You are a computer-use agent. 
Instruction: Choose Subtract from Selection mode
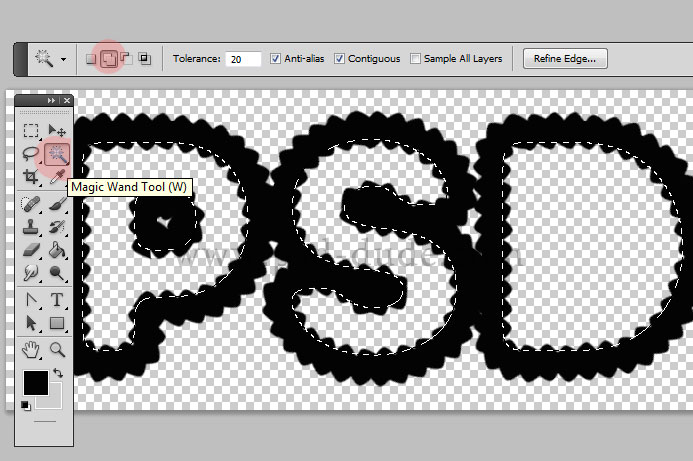pos(126,58)
